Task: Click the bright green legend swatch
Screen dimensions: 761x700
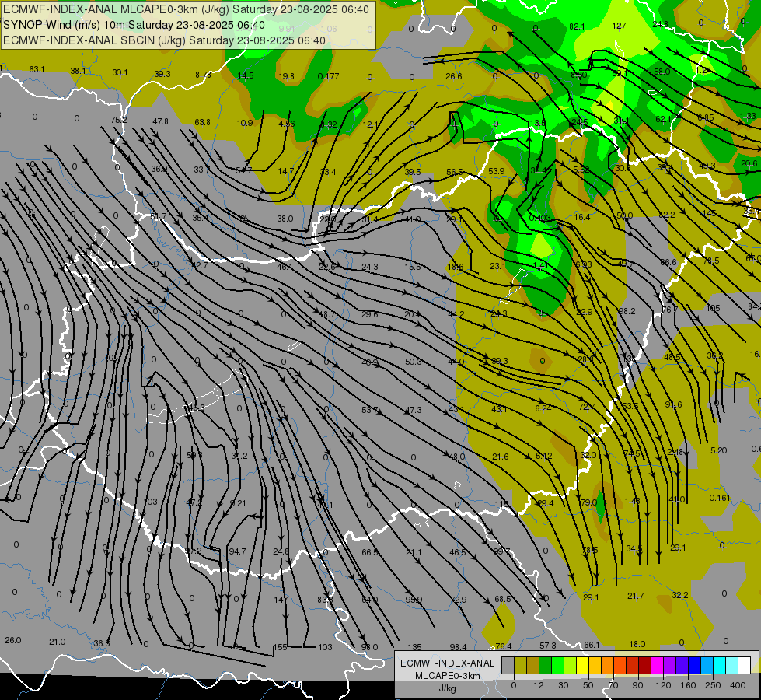Action: click(x=557, y=665)
